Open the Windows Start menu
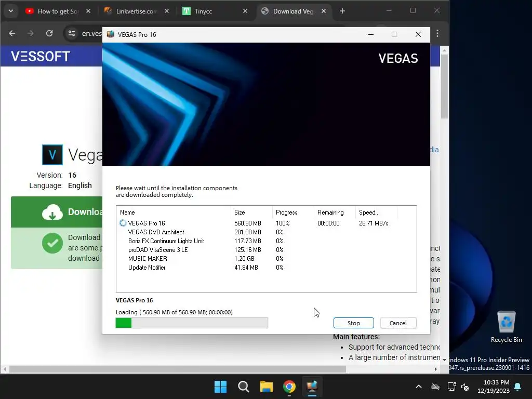 pyautogui.click(x=220, y=387)
